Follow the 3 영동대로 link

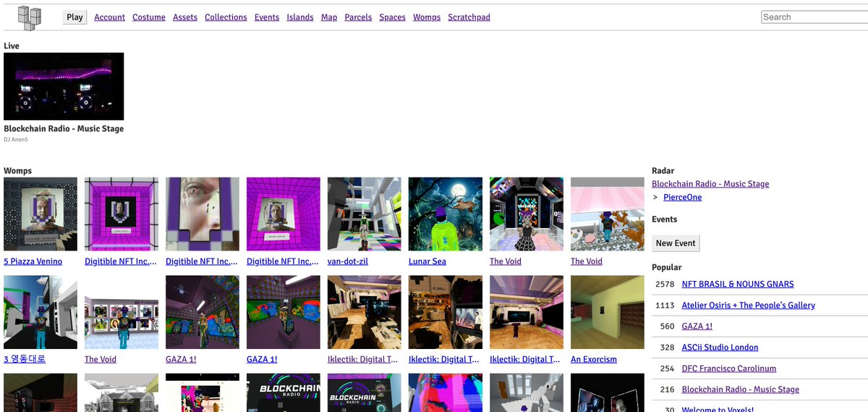[x=25, y=359]
